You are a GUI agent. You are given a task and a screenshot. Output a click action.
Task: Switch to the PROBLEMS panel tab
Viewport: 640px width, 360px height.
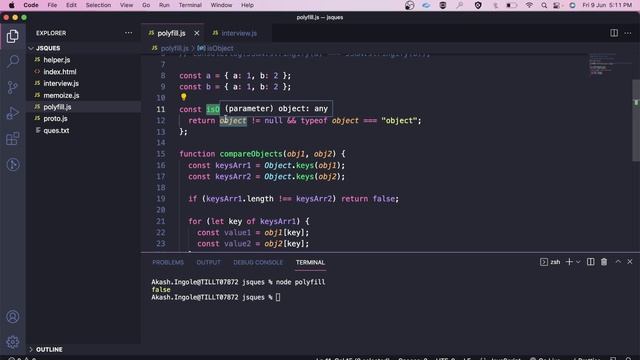click(168, 262)
